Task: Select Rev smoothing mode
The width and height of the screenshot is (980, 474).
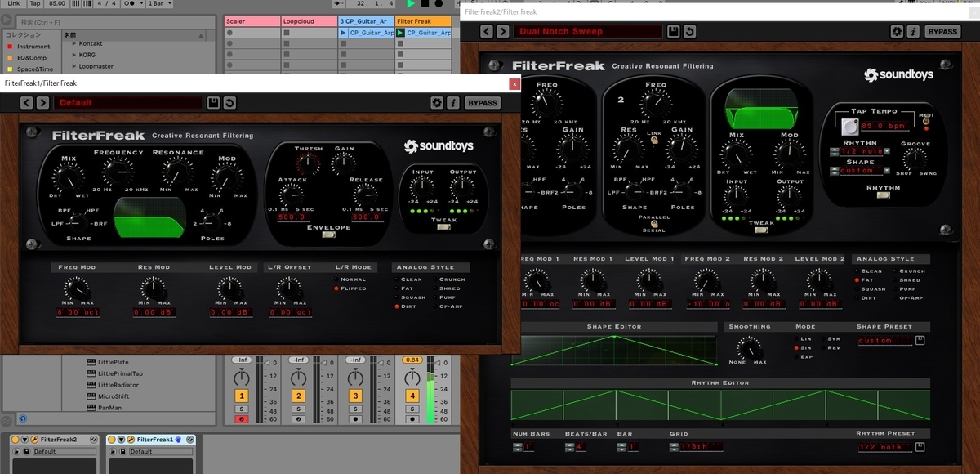Action: pyautogui.click(x=830, y=347)
